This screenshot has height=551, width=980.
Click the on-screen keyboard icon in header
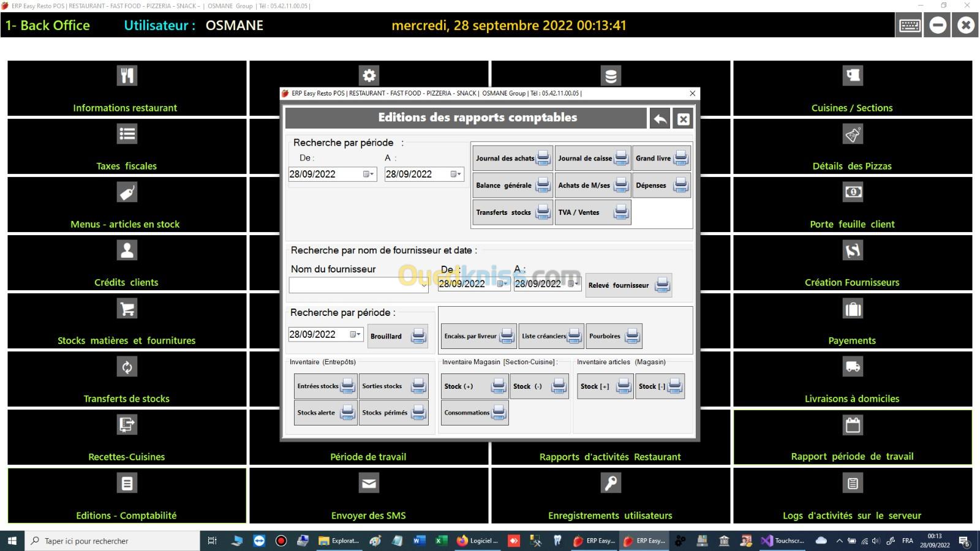(x=910, y=26)
